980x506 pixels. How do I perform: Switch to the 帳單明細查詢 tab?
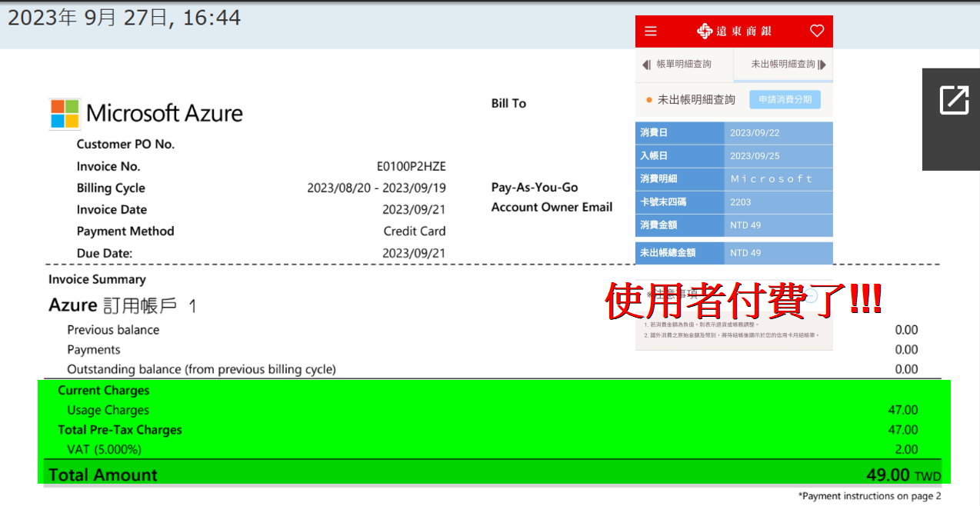pos(684,65)
